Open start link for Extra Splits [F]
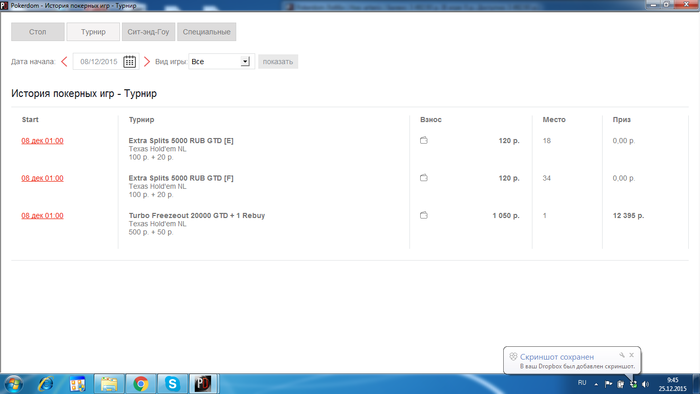 pyautogui.click(x=42, y=178)
